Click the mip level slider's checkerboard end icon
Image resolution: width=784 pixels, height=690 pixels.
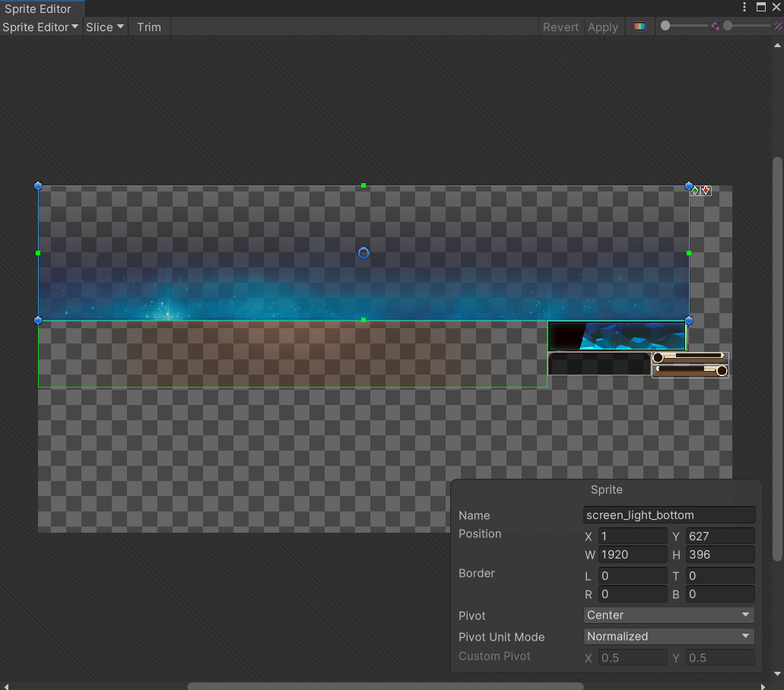coord(779,26)
